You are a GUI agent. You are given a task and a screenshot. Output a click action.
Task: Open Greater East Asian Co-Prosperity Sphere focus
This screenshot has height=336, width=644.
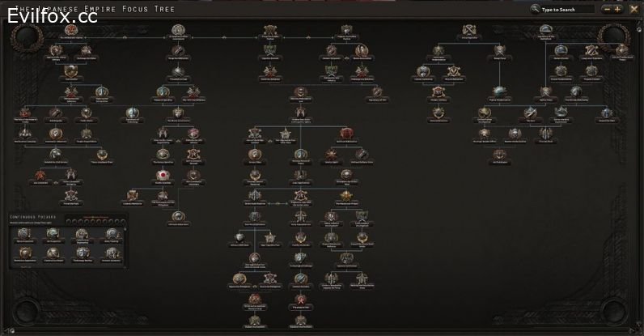[301, 115]
